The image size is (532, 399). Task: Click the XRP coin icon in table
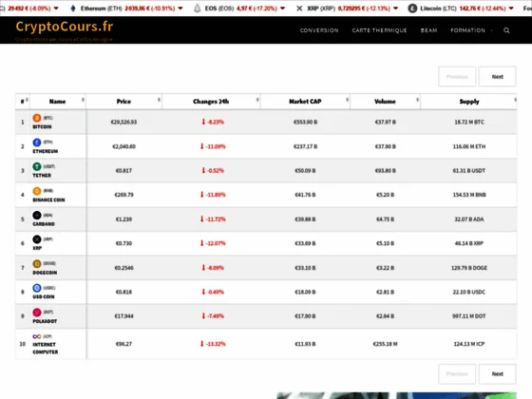click(37, 239)
